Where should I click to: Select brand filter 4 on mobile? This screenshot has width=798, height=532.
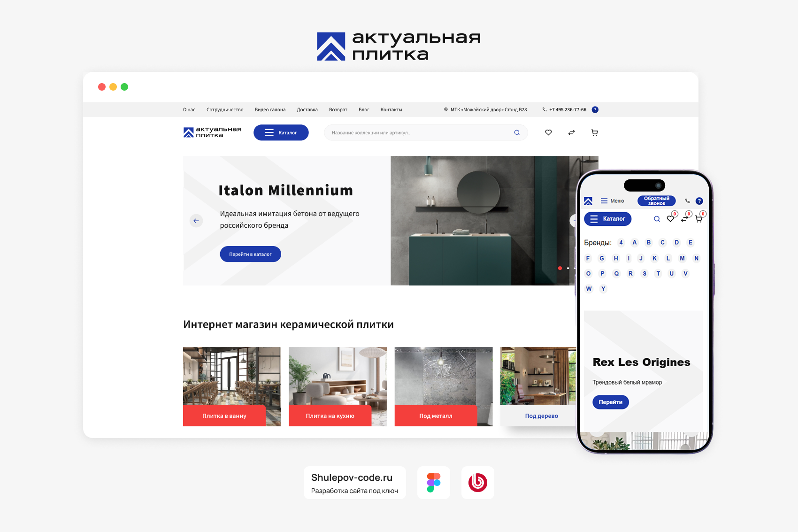point(621,243)
